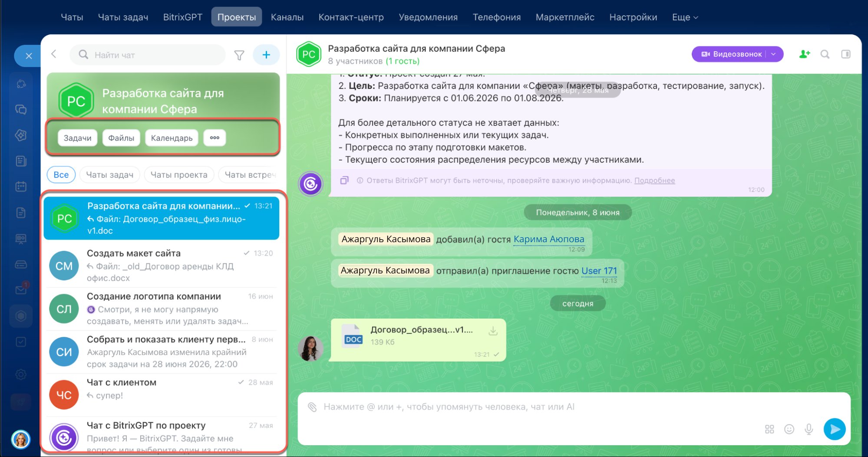Switch to the Чаты tab
The width and height of the screenshot is (868, 457).
pyautogui.click(x=72, y=17)
